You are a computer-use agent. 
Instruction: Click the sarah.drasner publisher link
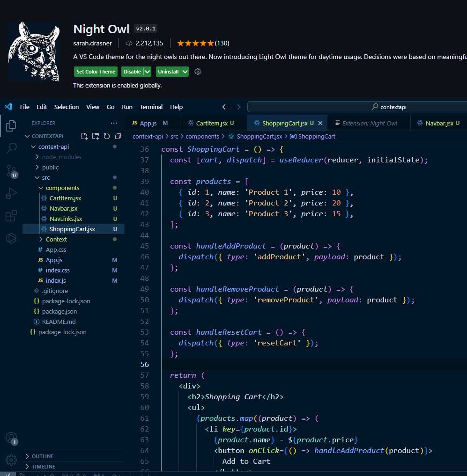[92, 43]
